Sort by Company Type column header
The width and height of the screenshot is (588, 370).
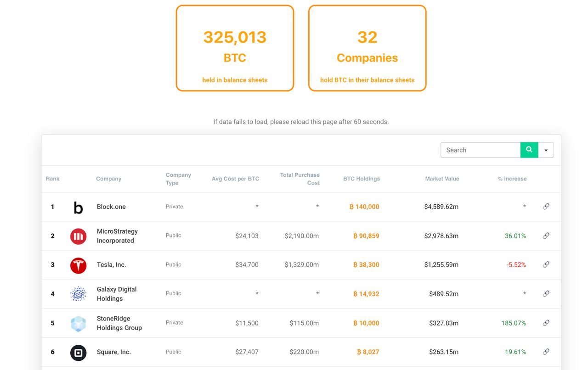[178, 179]
